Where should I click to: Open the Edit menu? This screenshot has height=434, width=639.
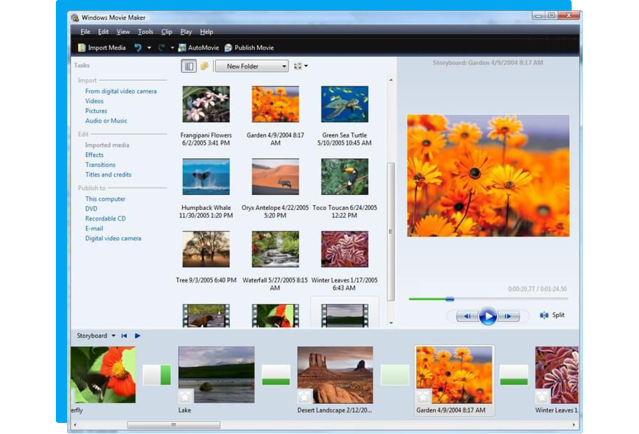pos(103,31)
